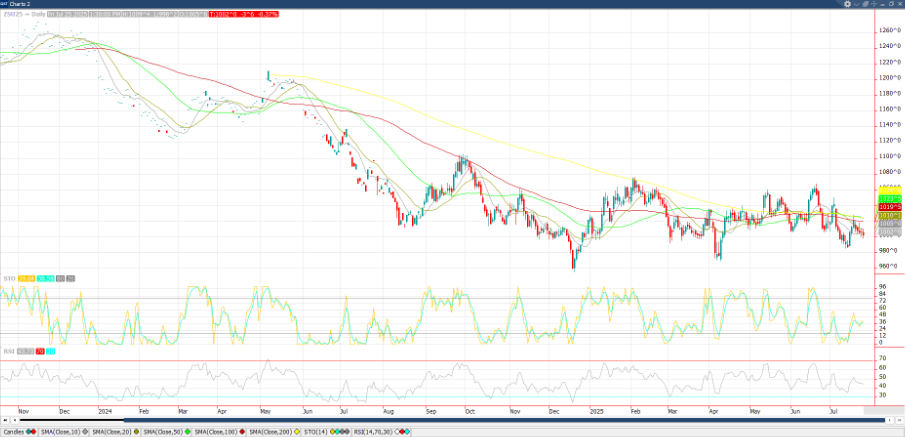
Task: Click the green SMA(Close,50) color dot
Action: coord(188,432)
